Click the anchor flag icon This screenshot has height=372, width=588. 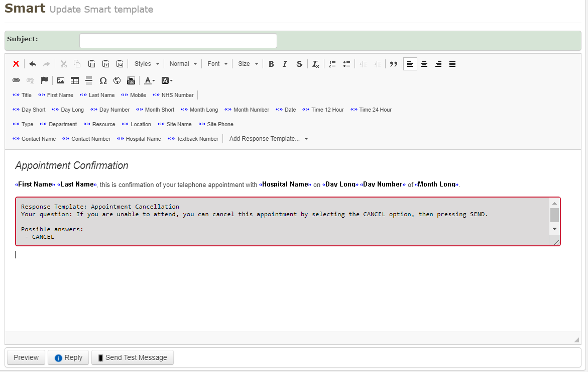44,80
